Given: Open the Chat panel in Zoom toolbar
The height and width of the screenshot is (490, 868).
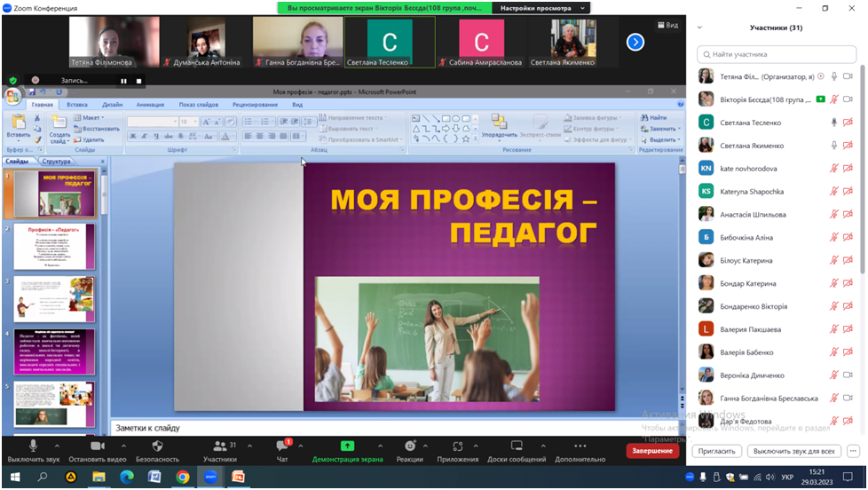Looking at the screenshot, I should 282,447.
